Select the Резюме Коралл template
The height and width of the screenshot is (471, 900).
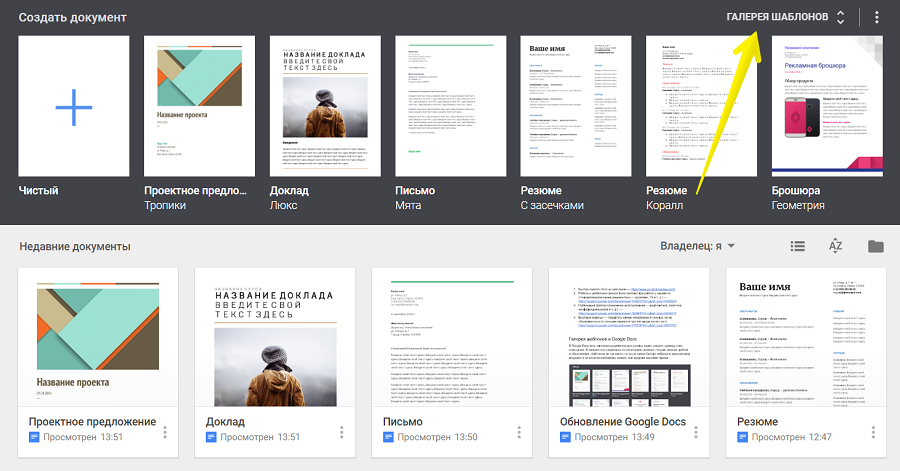702,105
